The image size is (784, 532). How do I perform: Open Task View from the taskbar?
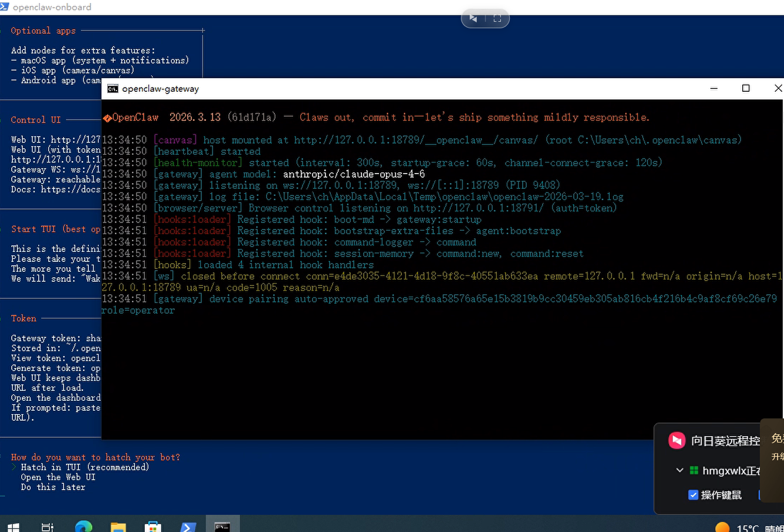(48, 527)
